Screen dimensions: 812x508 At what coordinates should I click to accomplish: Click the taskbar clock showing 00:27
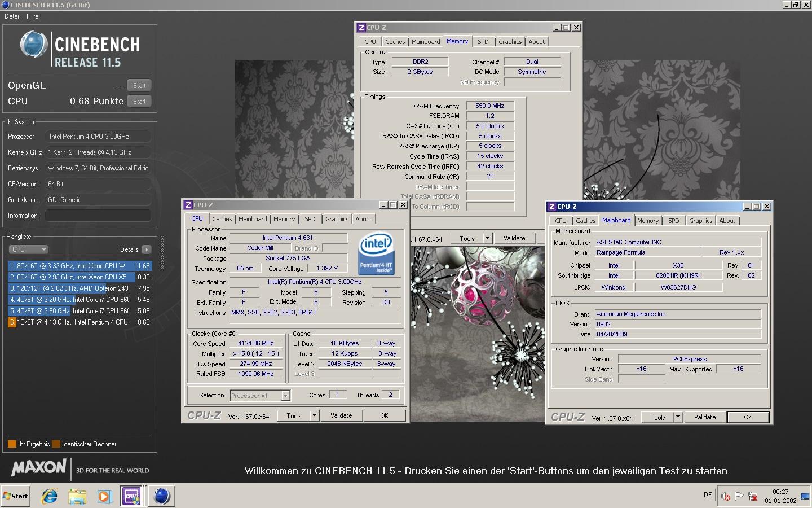point(780,496)
